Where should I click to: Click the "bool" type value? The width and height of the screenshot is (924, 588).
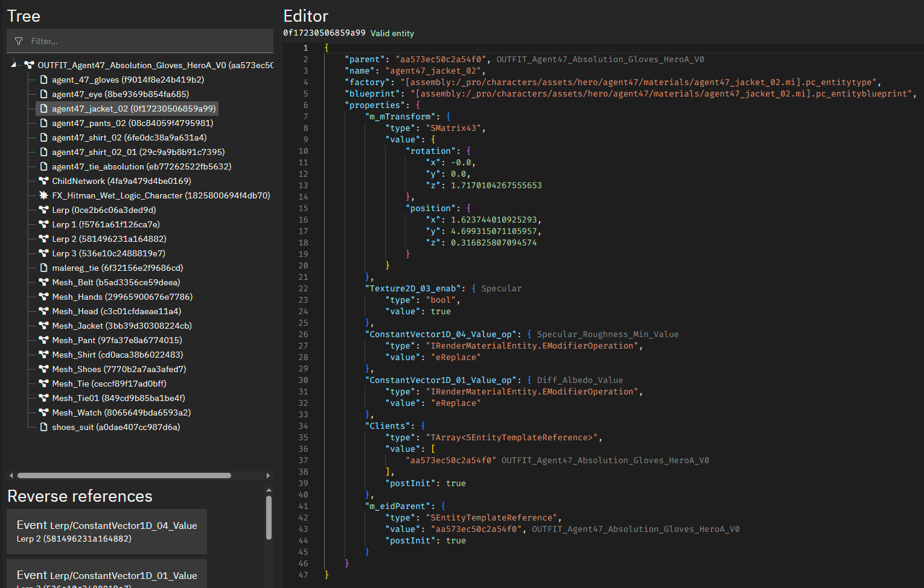(441, 300)
